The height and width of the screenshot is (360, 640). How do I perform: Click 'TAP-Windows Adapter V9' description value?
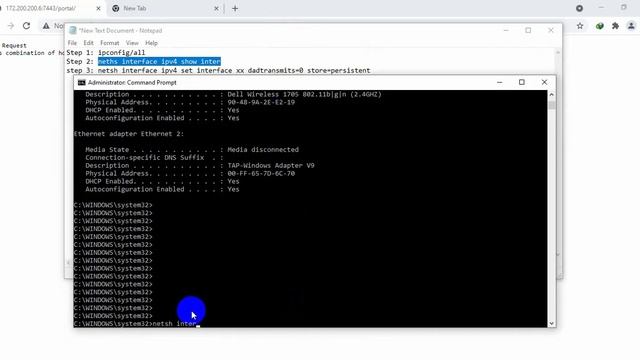tap(271, 166)
